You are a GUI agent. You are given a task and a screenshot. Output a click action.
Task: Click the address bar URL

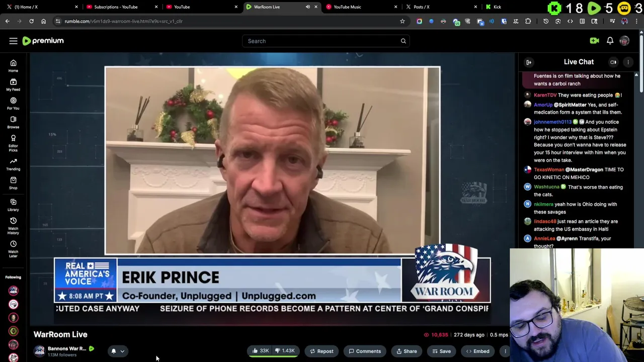[123, 21]
